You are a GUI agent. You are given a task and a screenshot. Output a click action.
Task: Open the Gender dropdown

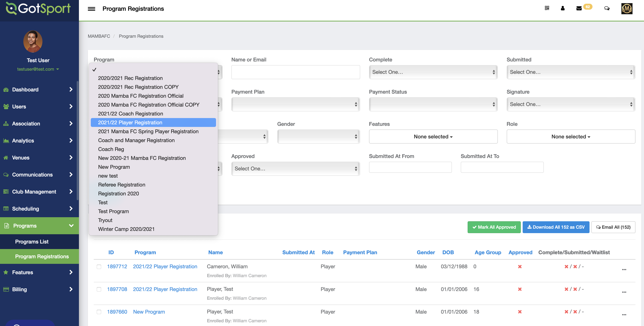tap(318, 137)
